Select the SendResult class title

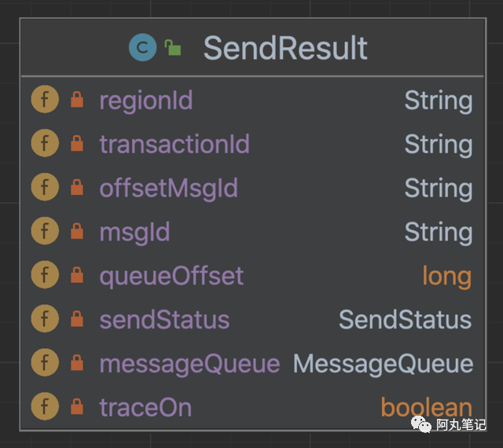click(285, 49)
